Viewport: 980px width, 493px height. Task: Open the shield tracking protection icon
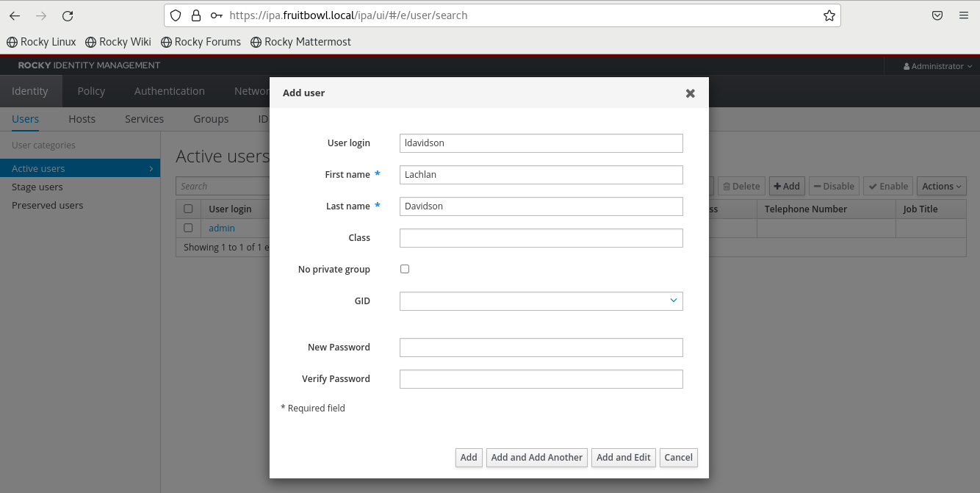[175, 15]
